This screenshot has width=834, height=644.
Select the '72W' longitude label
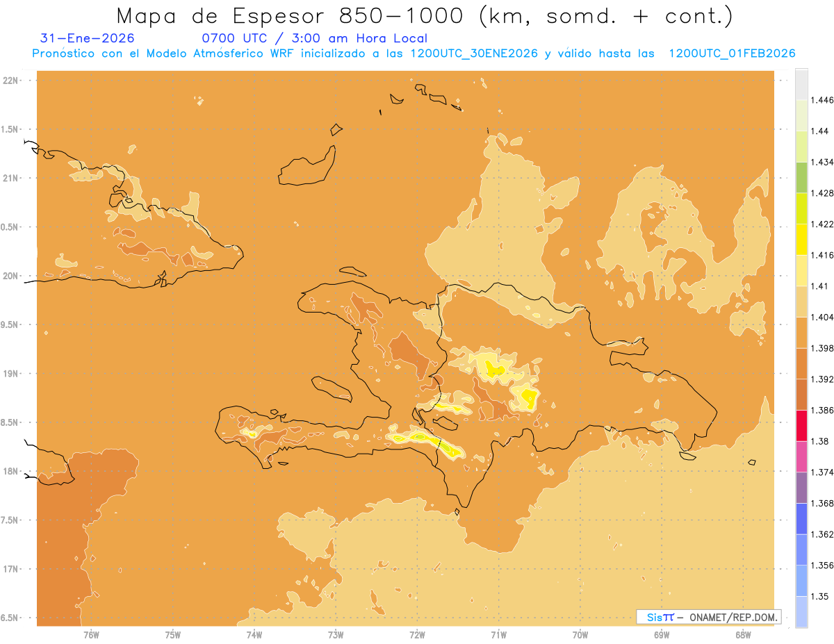coord(417,634)
